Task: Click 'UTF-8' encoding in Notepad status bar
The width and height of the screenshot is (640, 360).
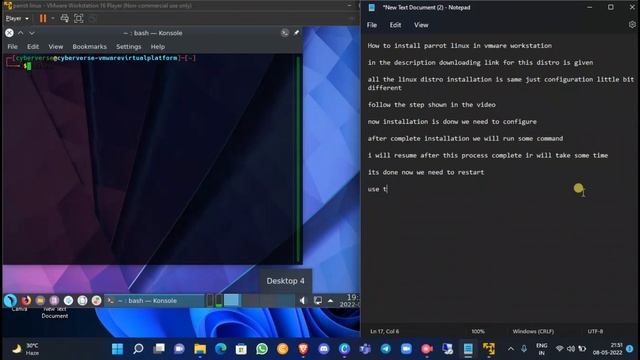Action: pos(595,331)
